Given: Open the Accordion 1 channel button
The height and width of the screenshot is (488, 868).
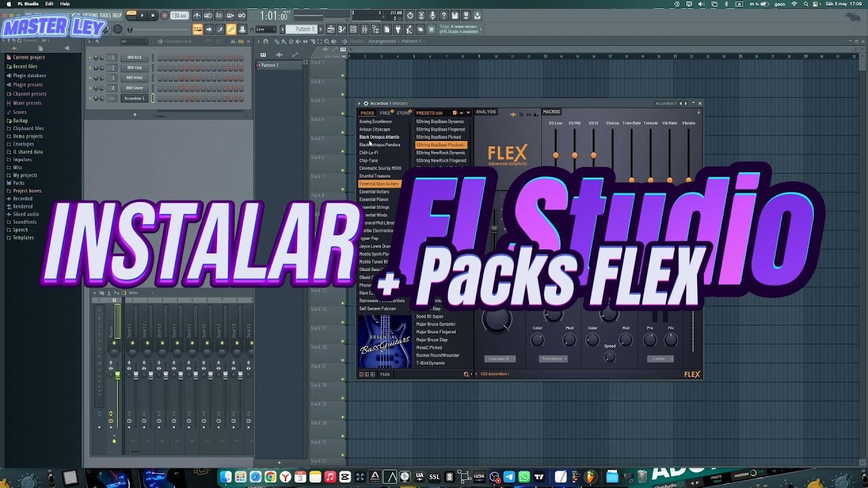Looking at the screenshot, I should (x=135, y=98).
